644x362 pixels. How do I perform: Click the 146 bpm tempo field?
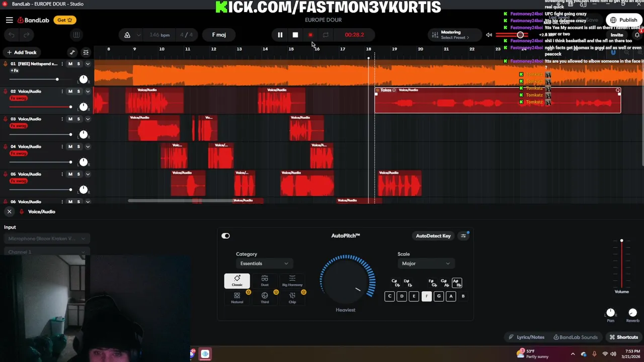(159, 35)
